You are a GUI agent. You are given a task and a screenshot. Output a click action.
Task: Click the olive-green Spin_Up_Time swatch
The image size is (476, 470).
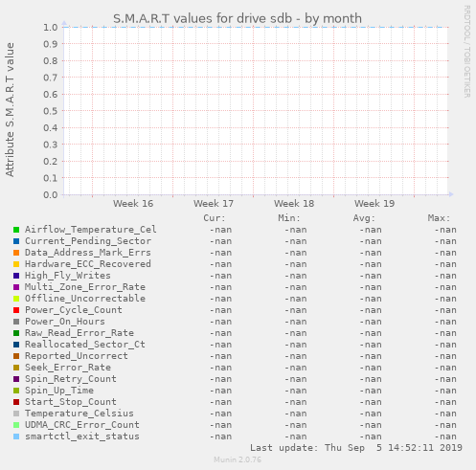[x=16, y=391]
